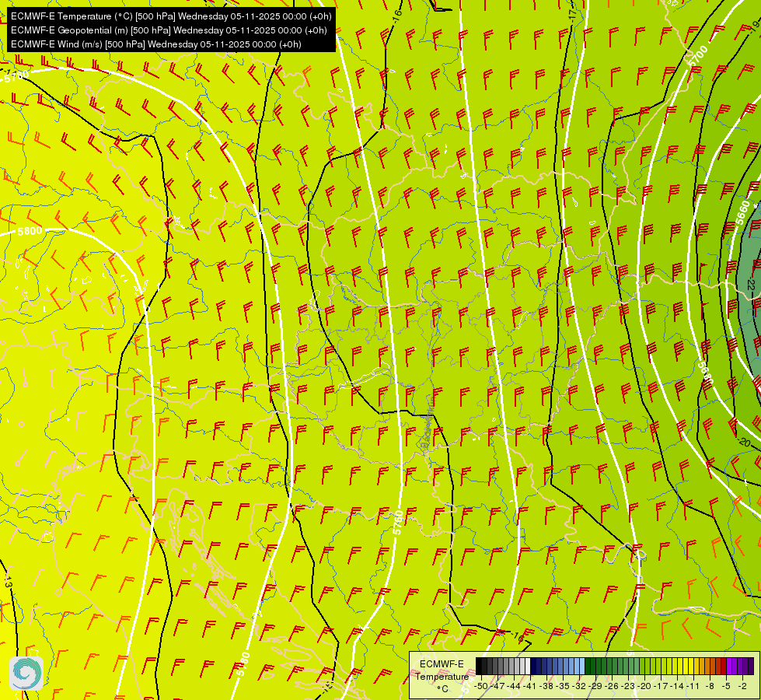This screenshot has height=700, width=761.
Task: Select the ECMWF-E Geopotential 500 hPa title line
Action: 169,30
